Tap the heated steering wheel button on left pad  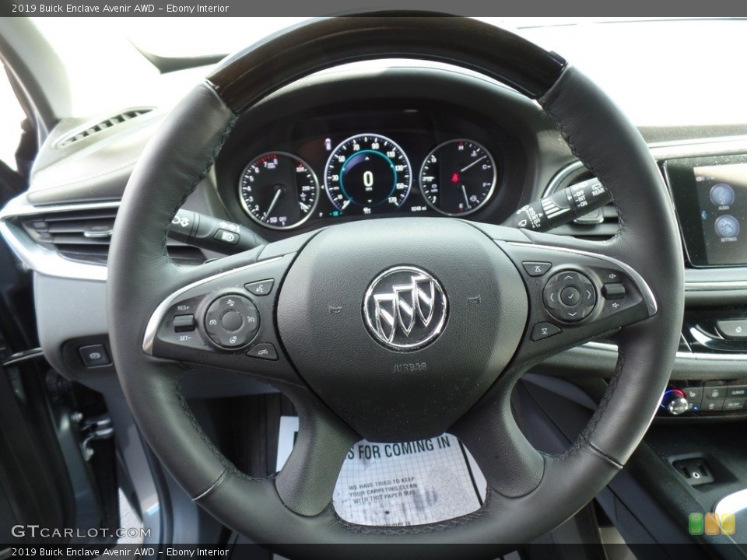(x=233, y=339)
